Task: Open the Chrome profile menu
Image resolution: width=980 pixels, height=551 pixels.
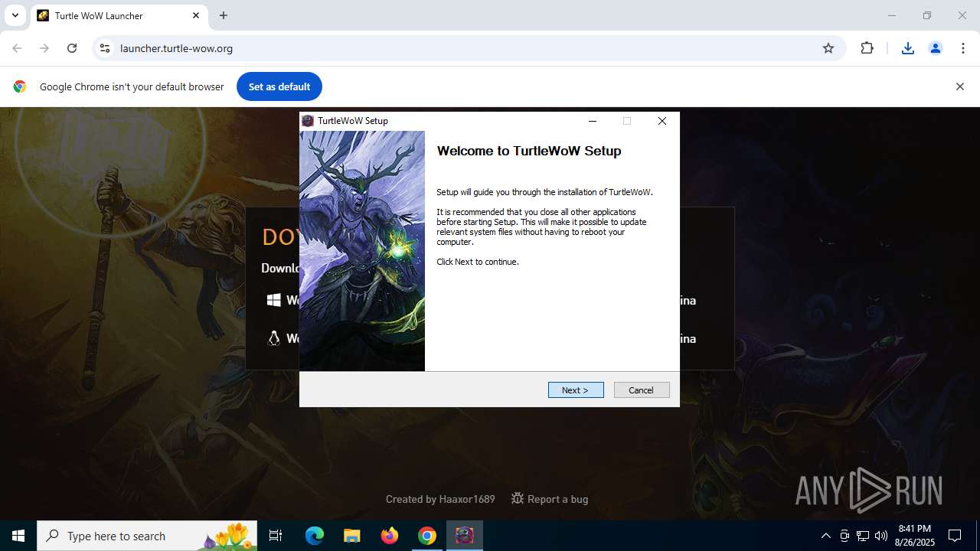Action: [936, 48]
